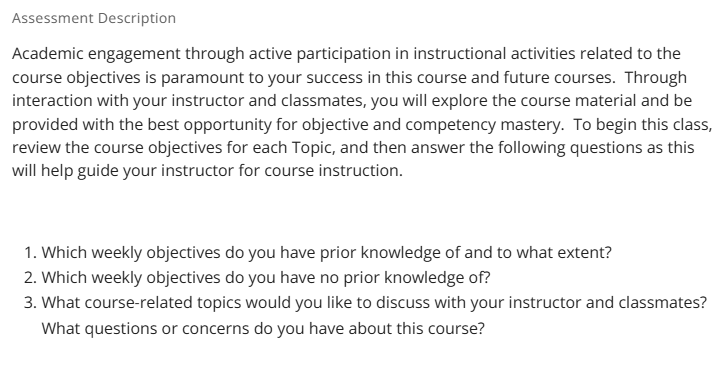Screen dimensions: 721x370
Task: Click the words 'course instruction' ending the paragraph
Action: point(333,171)
